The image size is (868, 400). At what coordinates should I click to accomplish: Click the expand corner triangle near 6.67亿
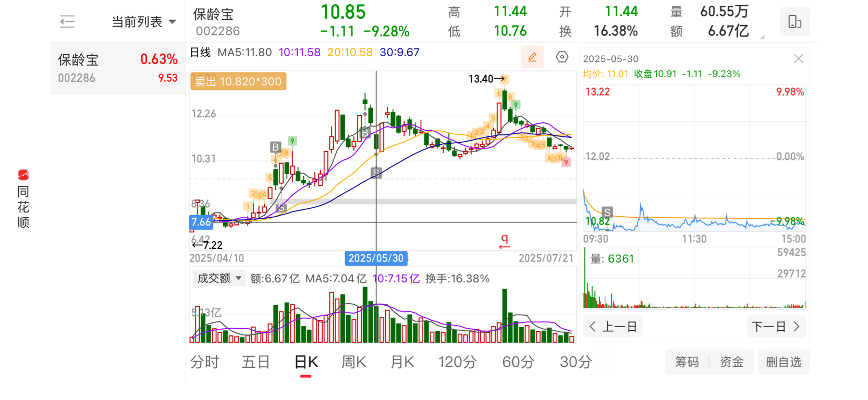762,37
